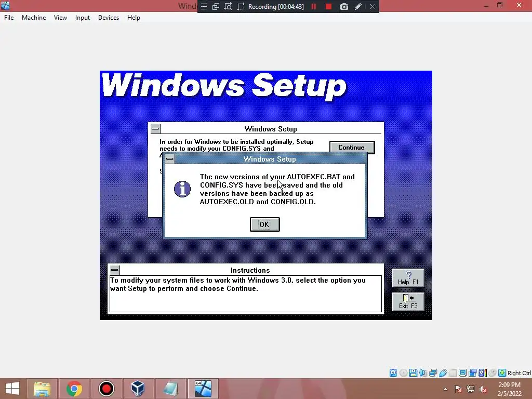Click the blue information icon in the dialog
This screenshot has height=399, width=532.
(182, 189)
